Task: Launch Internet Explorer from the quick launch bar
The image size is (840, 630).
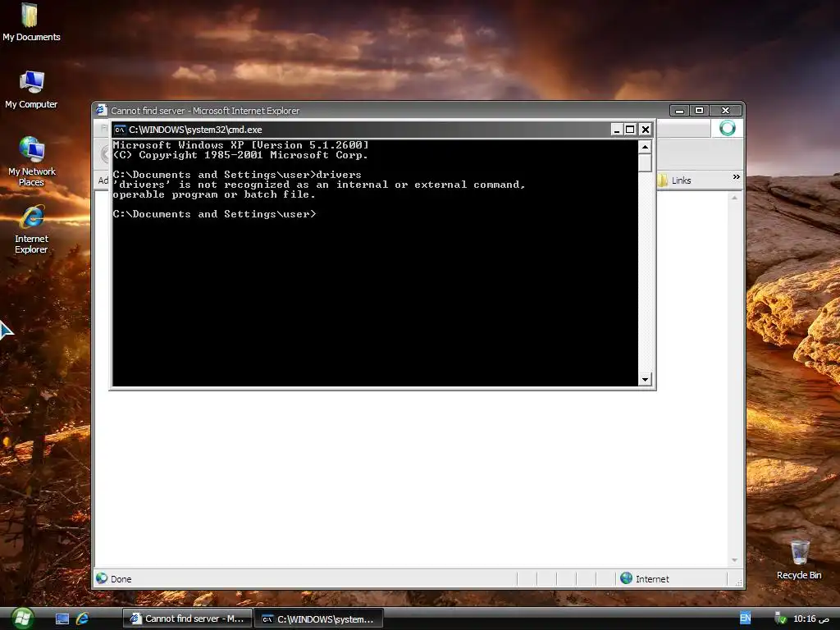Action: pos(82,619)
